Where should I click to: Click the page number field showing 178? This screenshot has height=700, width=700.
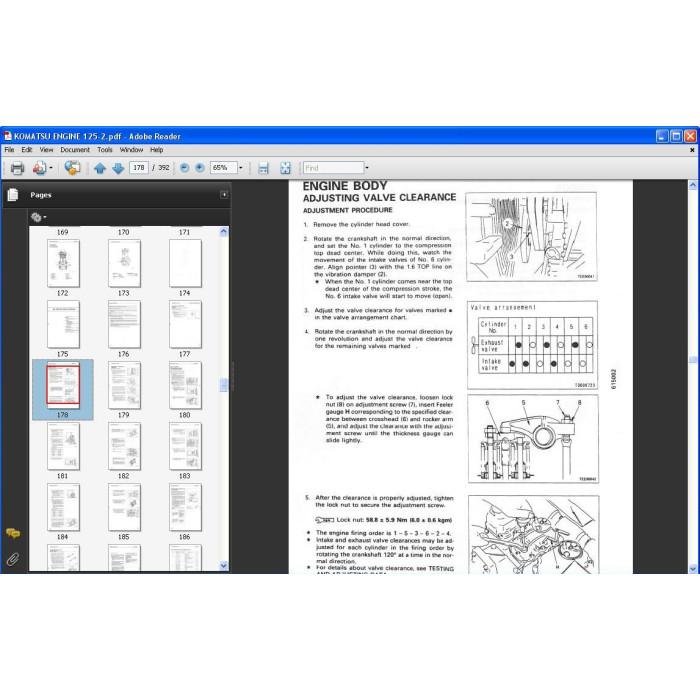tap(139, 168)
